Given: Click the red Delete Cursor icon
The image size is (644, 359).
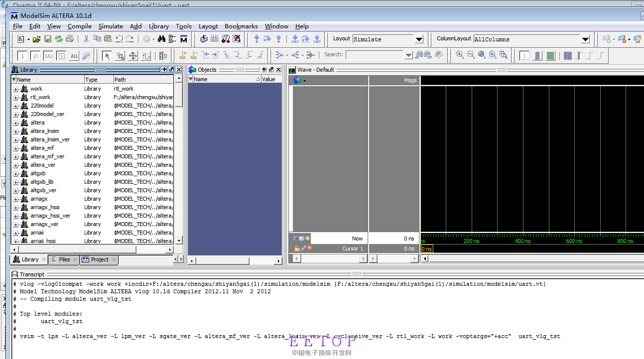Looking at the screenshot, I should [x=309, y=248].
